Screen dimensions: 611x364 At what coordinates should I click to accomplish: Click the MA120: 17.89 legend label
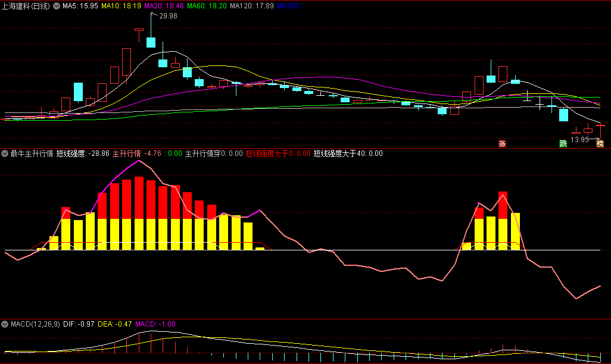(252, 6)
